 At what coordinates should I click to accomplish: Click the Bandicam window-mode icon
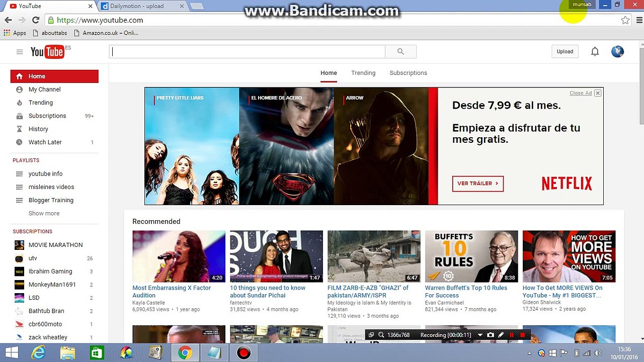(371, 335)
